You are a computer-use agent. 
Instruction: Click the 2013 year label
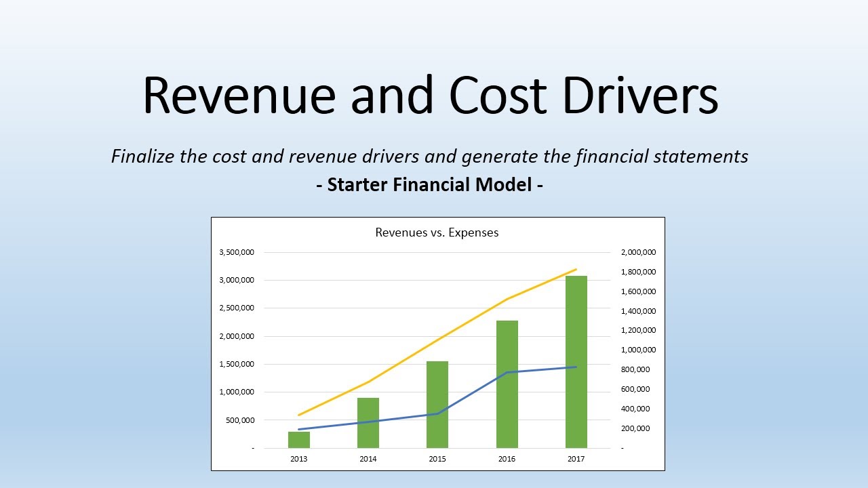tap(299, 459)
